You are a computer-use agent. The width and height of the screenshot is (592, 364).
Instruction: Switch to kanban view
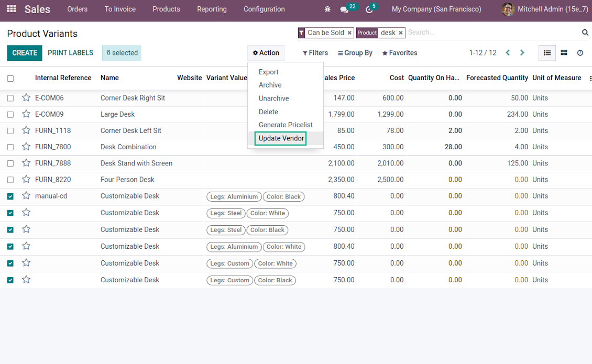click(564, 53)
